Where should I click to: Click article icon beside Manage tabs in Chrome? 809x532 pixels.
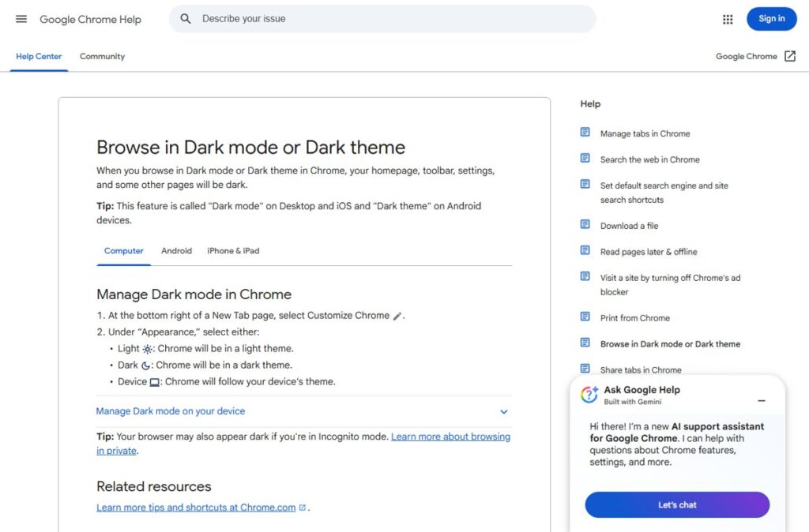tap(585, 133)
